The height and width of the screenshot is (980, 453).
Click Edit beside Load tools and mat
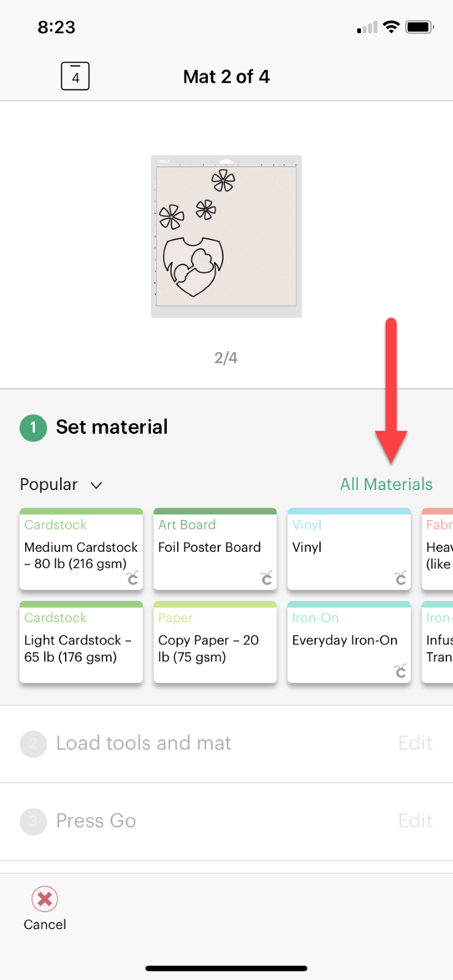click(415, 743)
